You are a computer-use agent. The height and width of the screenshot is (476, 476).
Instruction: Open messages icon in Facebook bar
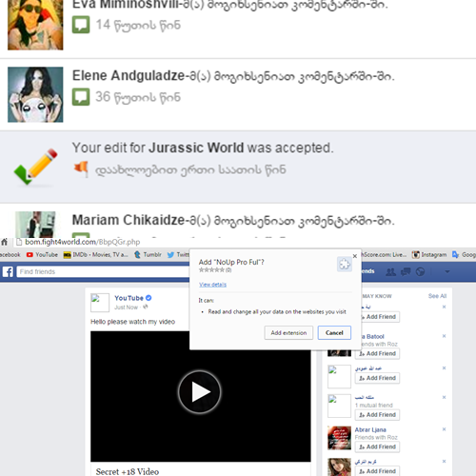pyautogui.click(x=406, y=272)
